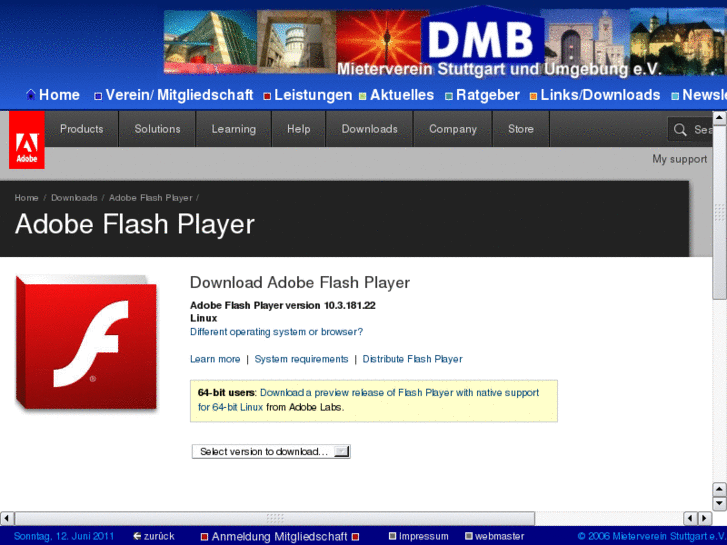The height and width of the screenshot is (545, 727).
Task: Click vertical scrollbar down arrow at bottom
Action: coord(719,503)
